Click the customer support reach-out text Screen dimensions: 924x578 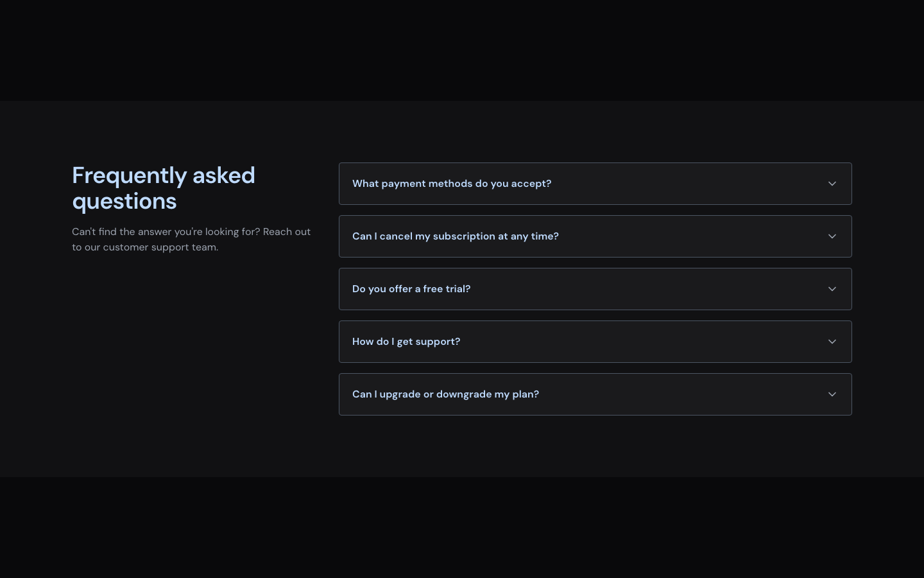191,239
